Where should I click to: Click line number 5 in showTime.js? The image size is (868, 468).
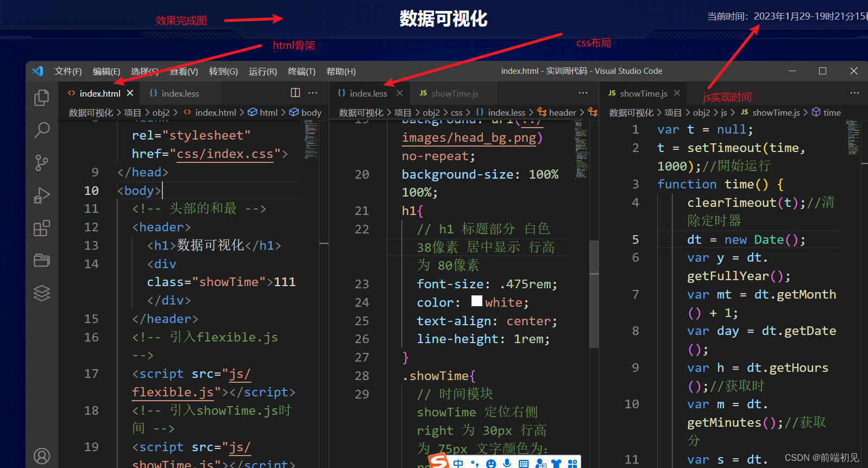(636, 239)
